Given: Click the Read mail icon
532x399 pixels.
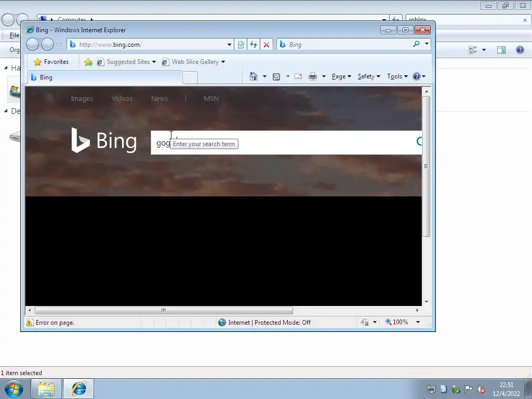Looking at the screenshot, I should tap(298, 76).
